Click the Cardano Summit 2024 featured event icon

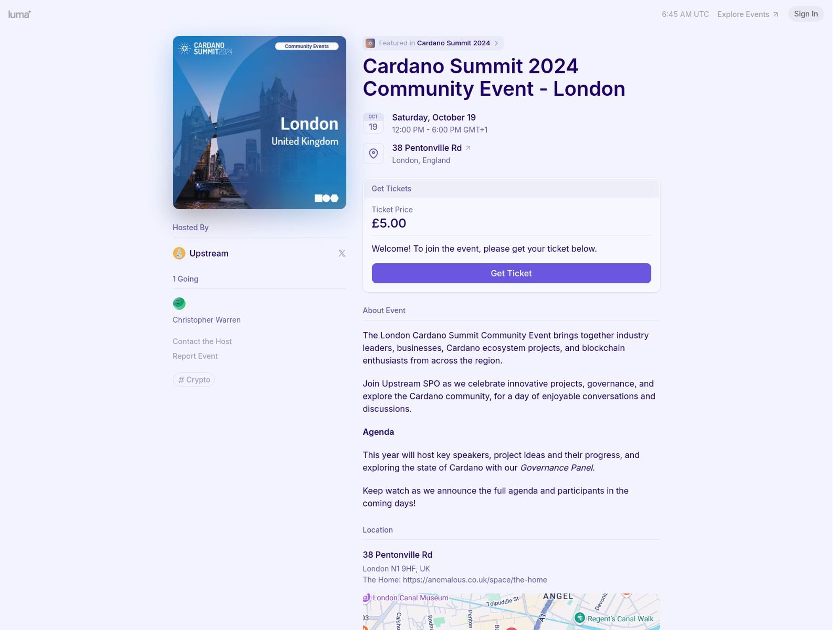pyautogui.click(x=370, y=43)
